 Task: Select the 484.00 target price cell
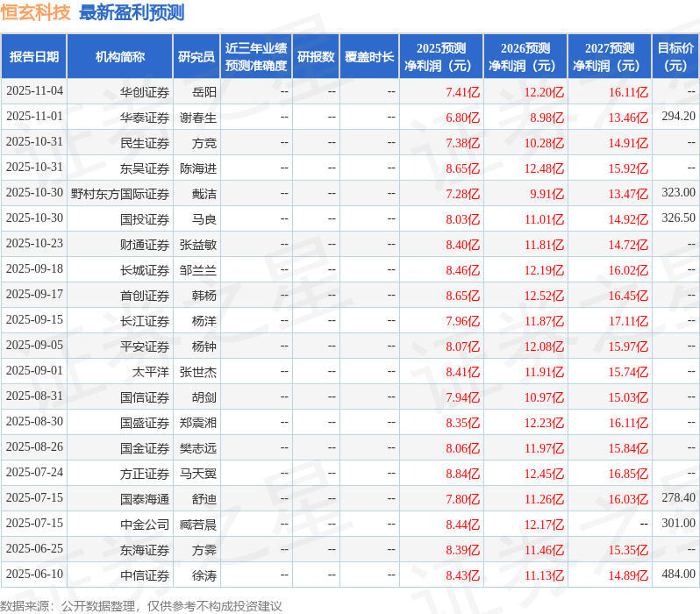click(x=678, y=575)
